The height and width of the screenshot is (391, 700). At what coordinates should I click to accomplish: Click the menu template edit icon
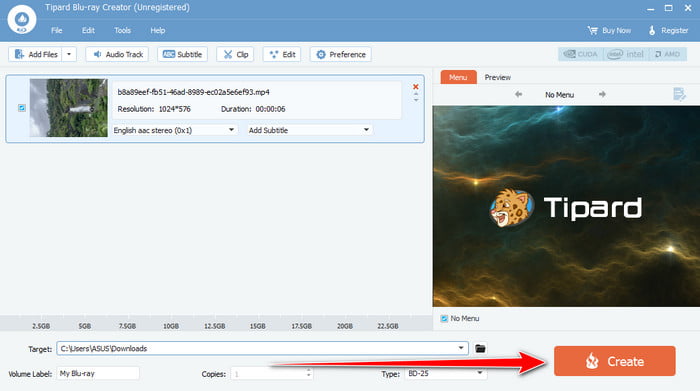click(x=679, y=94)
